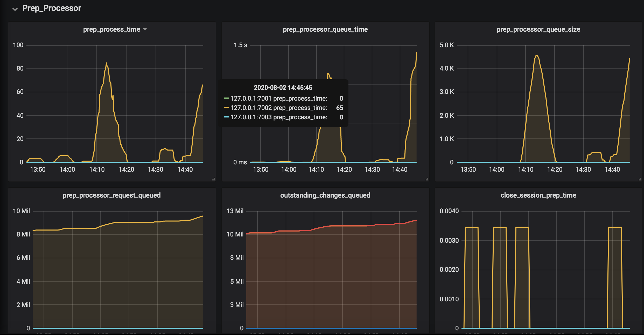Click the 4.5K peak in prep_processor_queue_size graph
The width and height of the screenshot is (644, 335).
[x=537, y=56]
